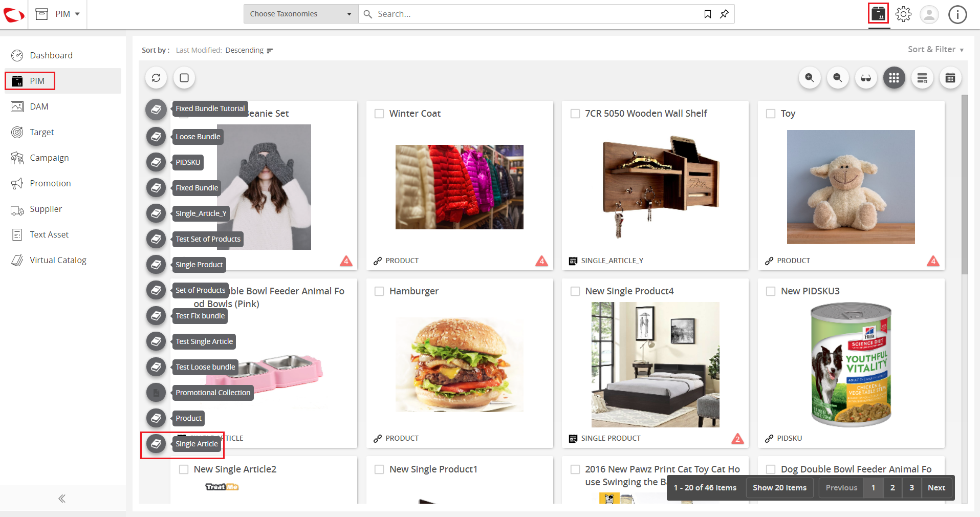Click the zoom out magnifier icon

click(x=838, y=78)
